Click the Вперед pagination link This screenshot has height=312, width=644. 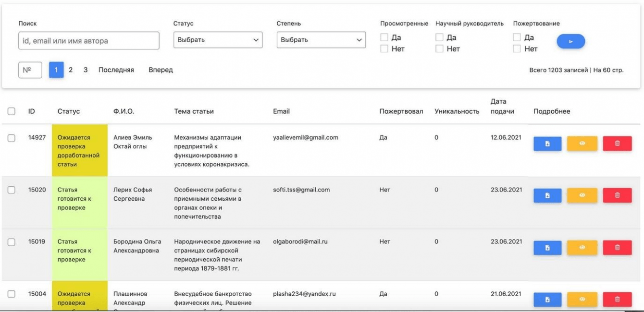click(x=161, y=70)
